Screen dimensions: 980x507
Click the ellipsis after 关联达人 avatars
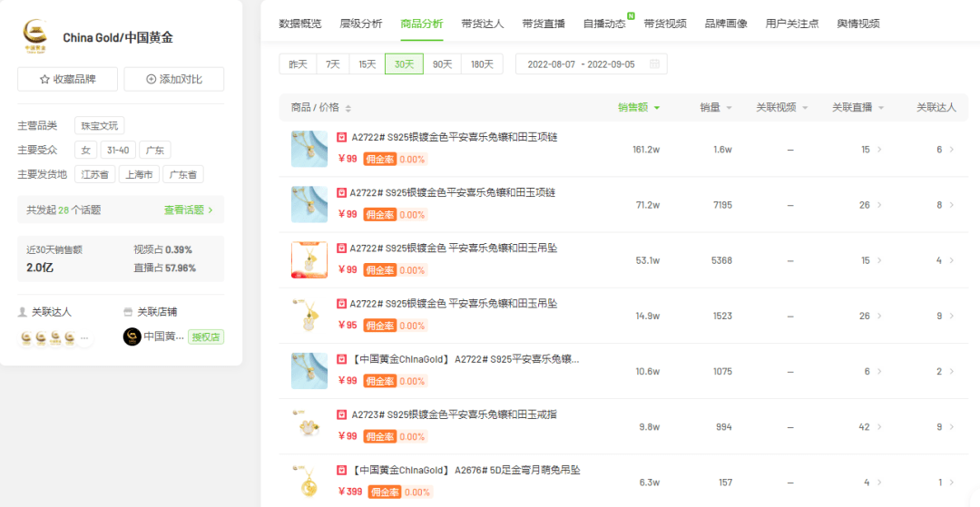(84, 337)
